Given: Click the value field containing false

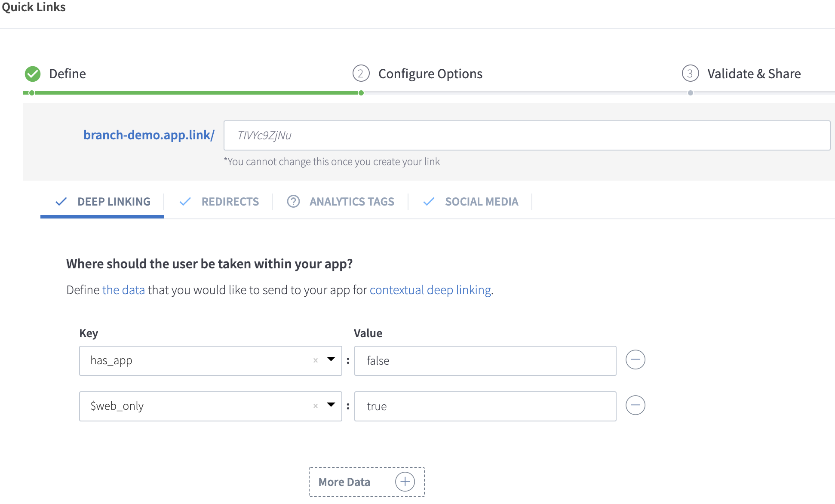Looking at the screenshot, I should pos(485,361).
